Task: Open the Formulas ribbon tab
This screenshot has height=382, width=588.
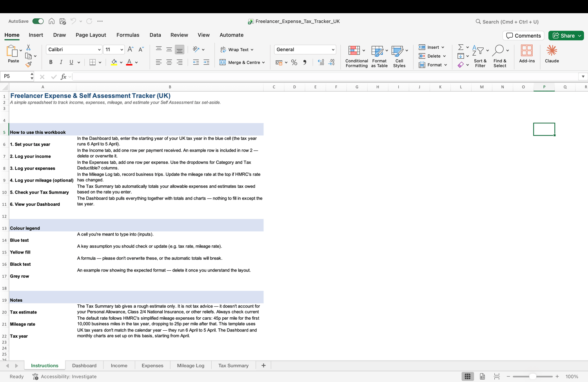Action: tap(128, 35)
